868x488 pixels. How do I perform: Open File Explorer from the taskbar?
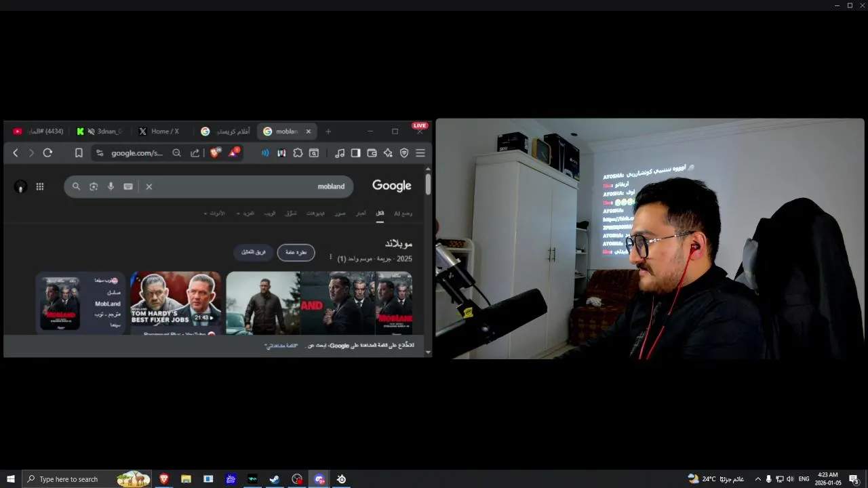(186, 479)
